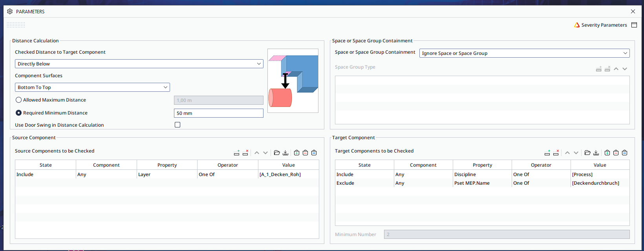This screenshot has width=644, height=251.
Task: Open saved filter for Source Components
Action: (277, 153)
